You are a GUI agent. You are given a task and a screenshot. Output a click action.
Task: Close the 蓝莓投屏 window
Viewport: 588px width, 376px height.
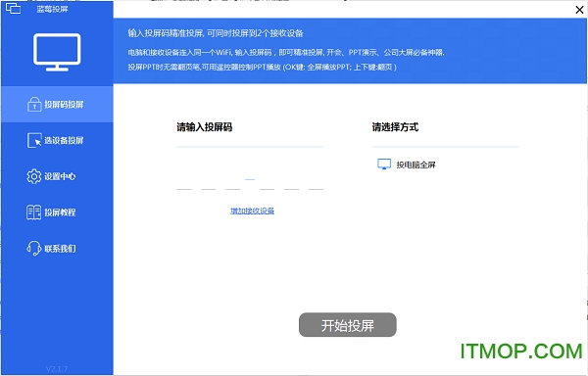[579, 10]
